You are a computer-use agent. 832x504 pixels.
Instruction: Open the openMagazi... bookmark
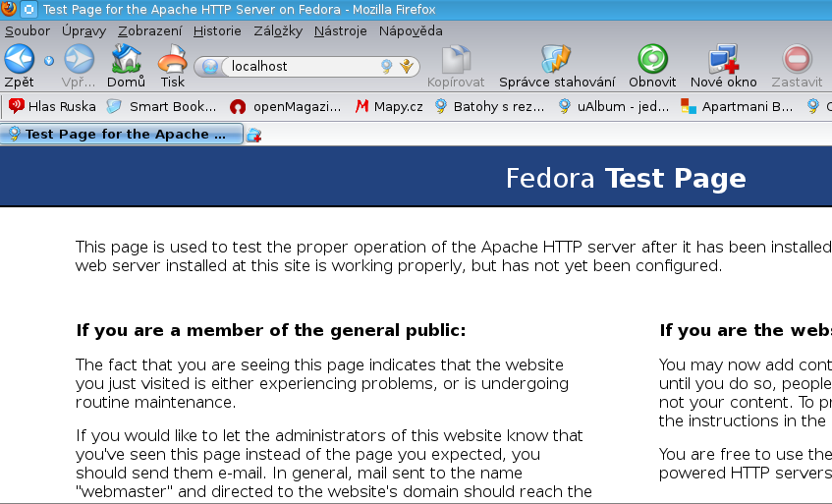point(286,107)
